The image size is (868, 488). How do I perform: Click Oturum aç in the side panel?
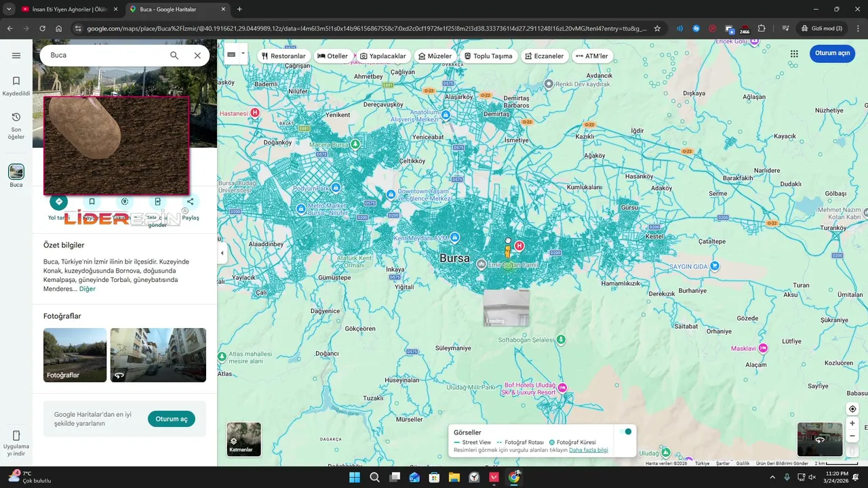(x=172, y=419)
